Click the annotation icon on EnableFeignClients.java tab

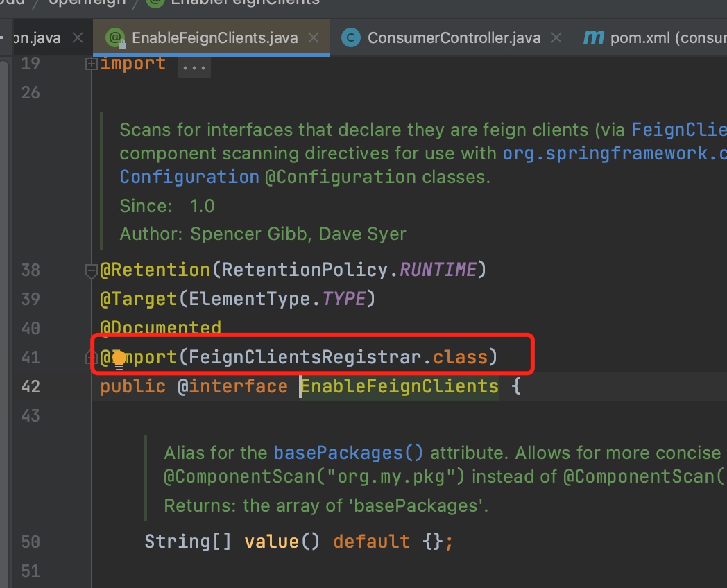[115, 38]
